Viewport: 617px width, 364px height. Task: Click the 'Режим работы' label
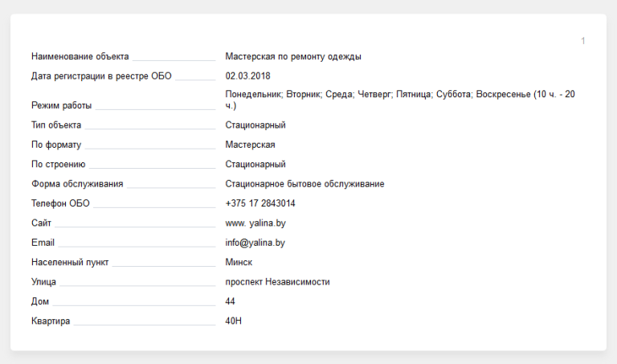[x=61, y=105]
